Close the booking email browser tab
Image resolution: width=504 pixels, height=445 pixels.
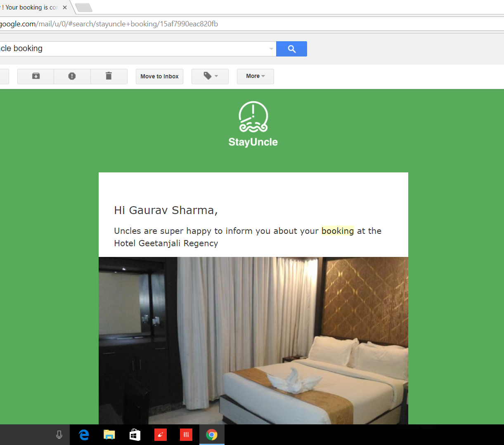point(65,7)
